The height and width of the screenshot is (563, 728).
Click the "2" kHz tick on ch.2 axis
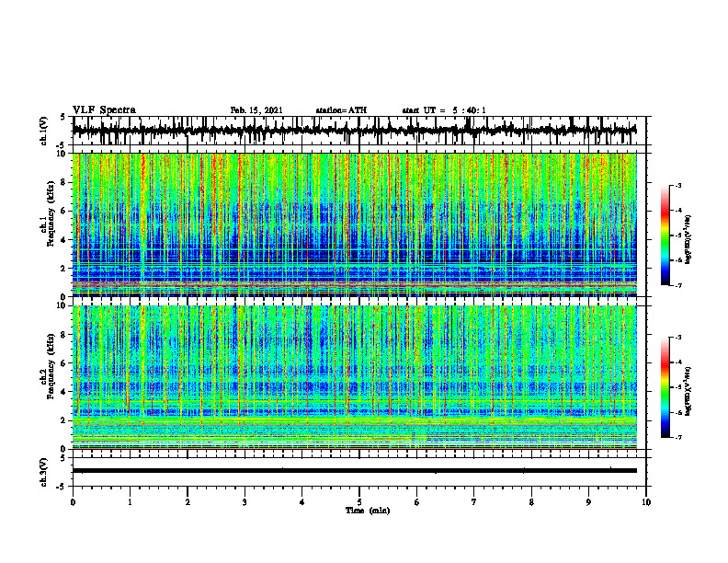pyautogui.click(x=64, y=420)
